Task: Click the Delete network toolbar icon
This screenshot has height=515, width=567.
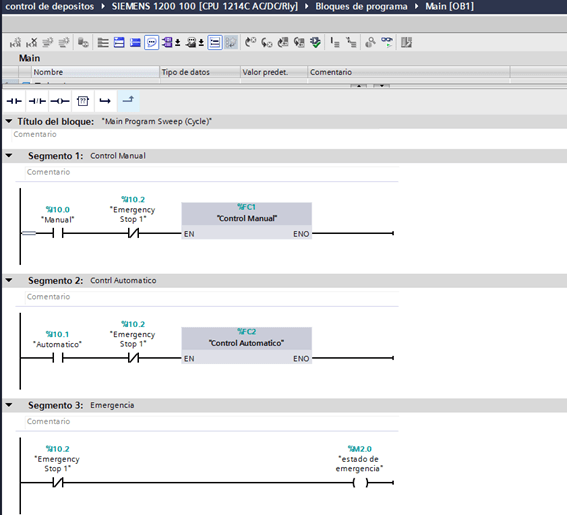Action: [x=31, y=43]
